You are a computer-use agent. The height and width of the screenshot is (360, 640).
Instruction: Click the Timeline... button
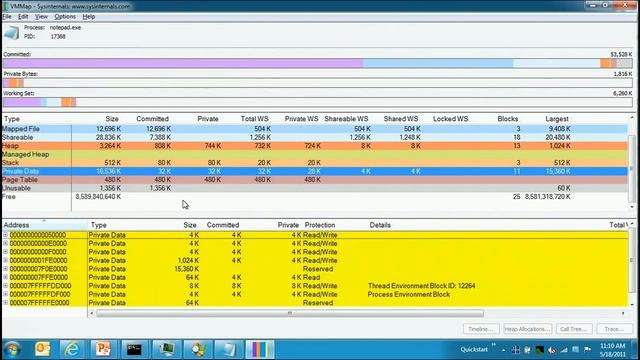[481, 329]
